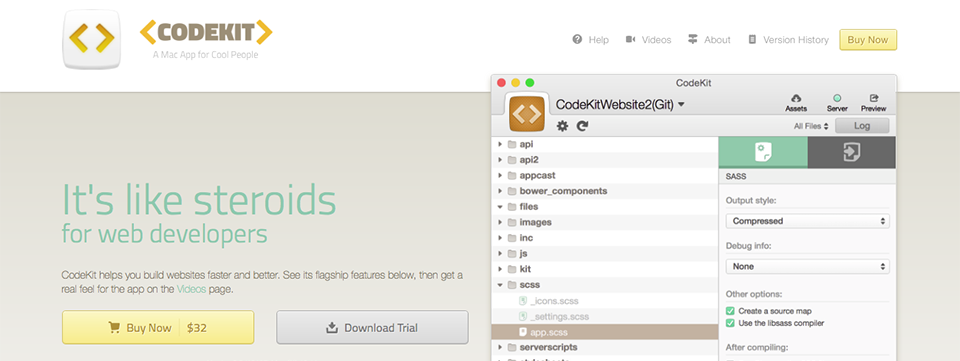Click the header Buy Now button
Screen dimensions: 960x361
pos(868,40)
